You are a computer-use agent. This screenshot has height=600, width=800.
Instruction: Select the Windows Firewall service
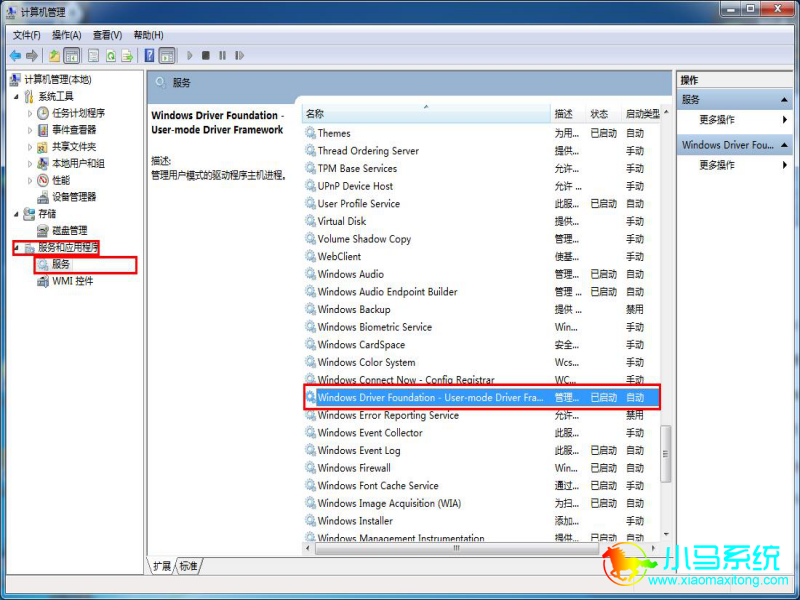click(481, 468)
